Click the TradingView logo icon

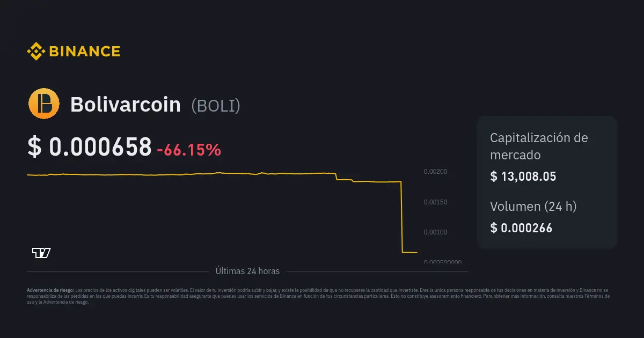pos(41,253)
